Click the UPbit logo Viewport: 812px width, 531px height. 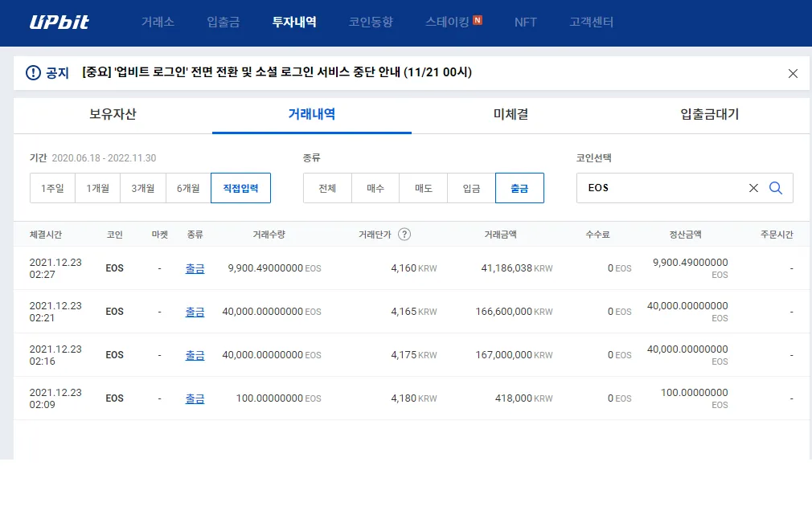coord(59,22)
